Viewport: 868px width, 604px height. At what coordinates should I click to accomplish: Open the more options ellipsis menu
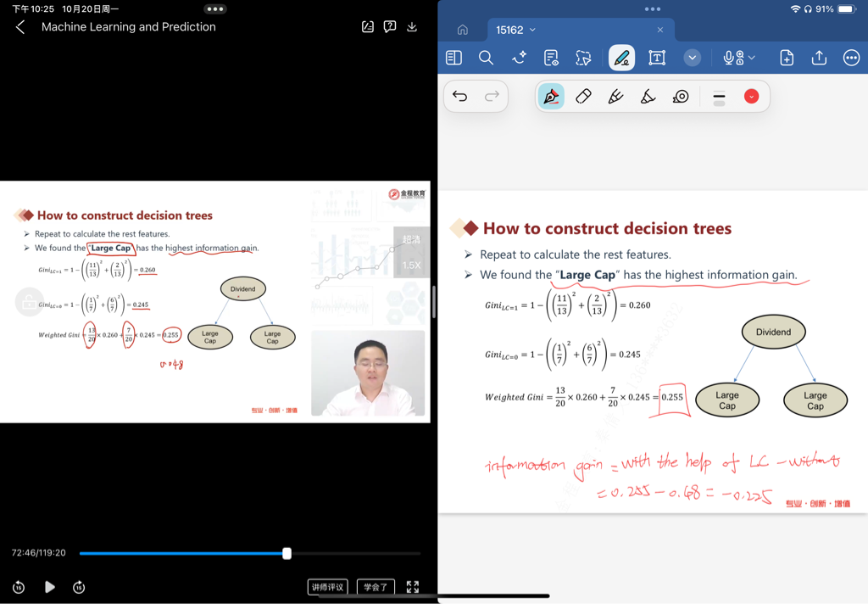pyautogui.click(x=851, y=58)
